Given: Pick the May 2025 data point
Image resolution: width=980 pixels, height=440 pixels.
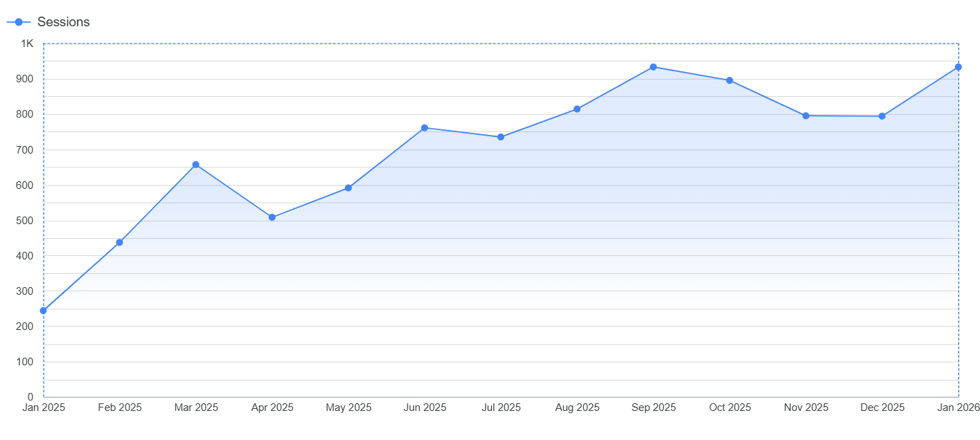Looking at the screenshot, I should [348, 188].
